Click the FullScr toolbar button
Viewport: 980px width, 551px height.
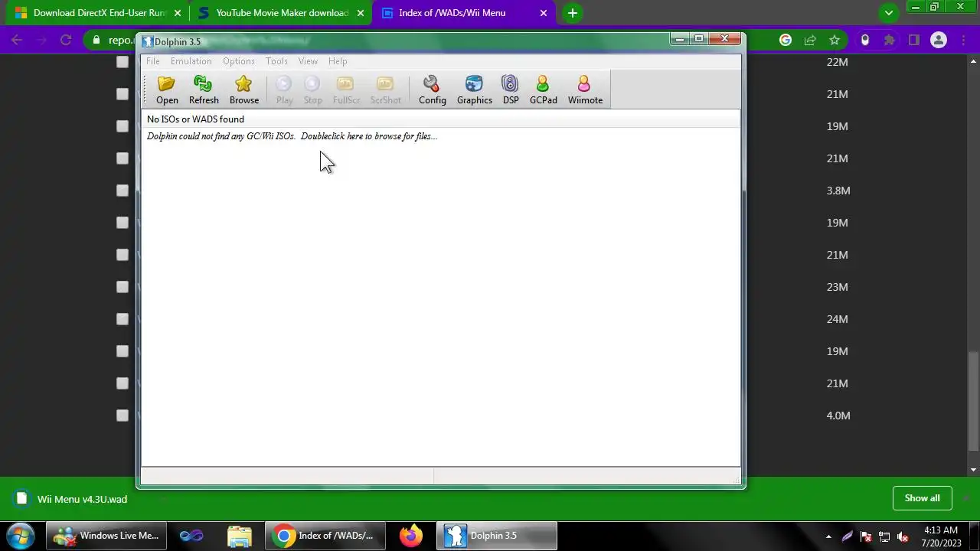346,90
